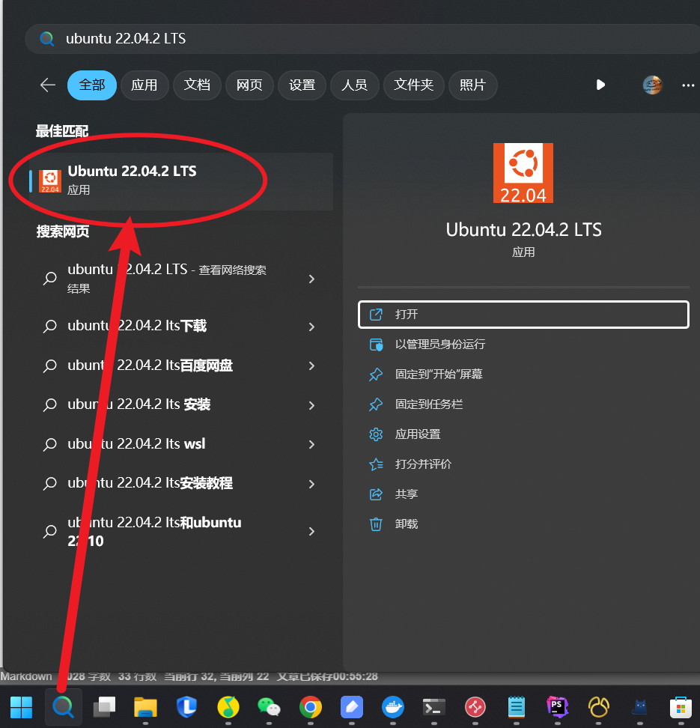The image size is (700, 728).
Task: Expand the 'ubuntu 22.04.2 lts安装教程' suggestion chevron
Action: [x=311, y=484]
